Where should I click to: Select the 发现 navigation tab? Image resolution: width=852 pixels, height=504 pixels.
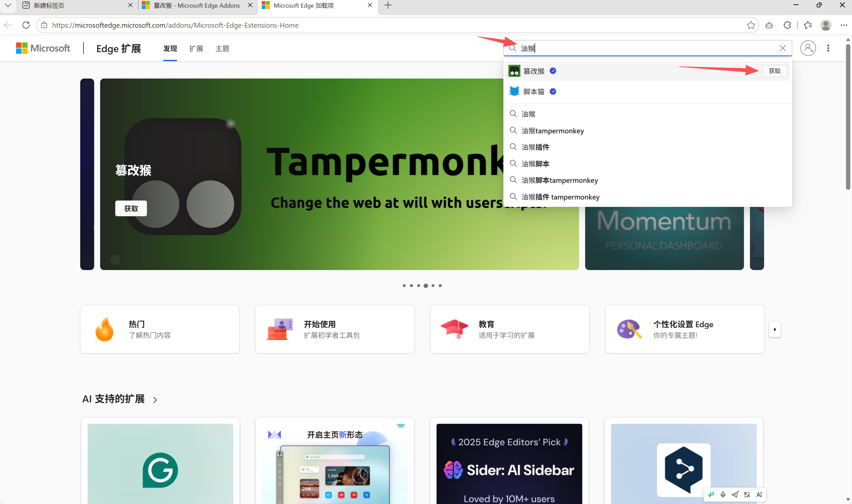[170, 48]
